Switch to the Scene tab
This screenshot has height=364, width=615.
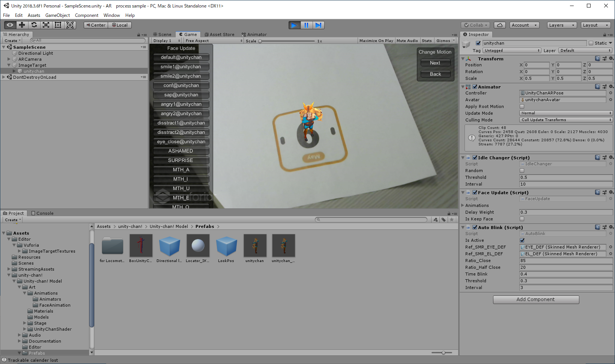click(x=162, y=34)
